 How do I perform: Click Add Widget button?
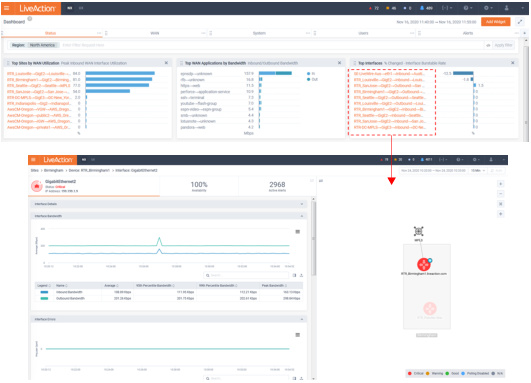coord(495,22)
